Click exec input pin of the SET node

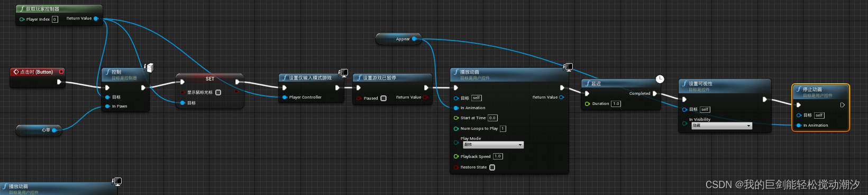click(182, 82)
